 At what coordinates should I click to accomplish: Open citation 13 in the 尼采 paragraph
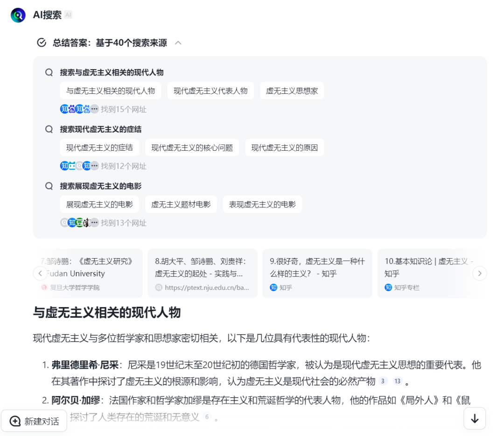coord(398,381)
